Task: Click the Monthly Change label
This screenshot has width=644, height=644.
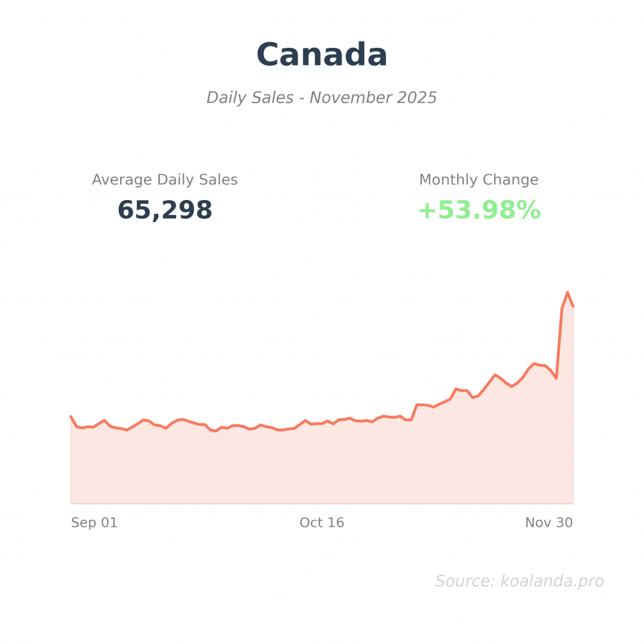Action: 479,180
